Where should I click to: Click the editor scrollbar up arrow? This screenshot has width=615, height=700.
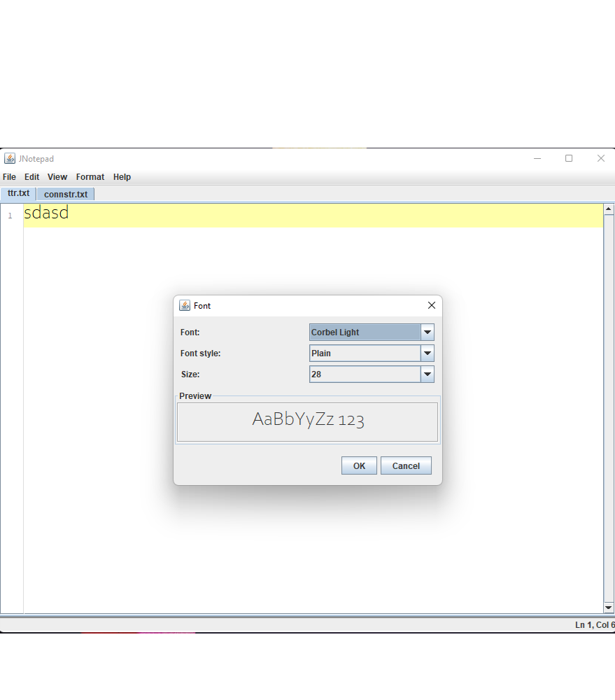click(609, 209)
